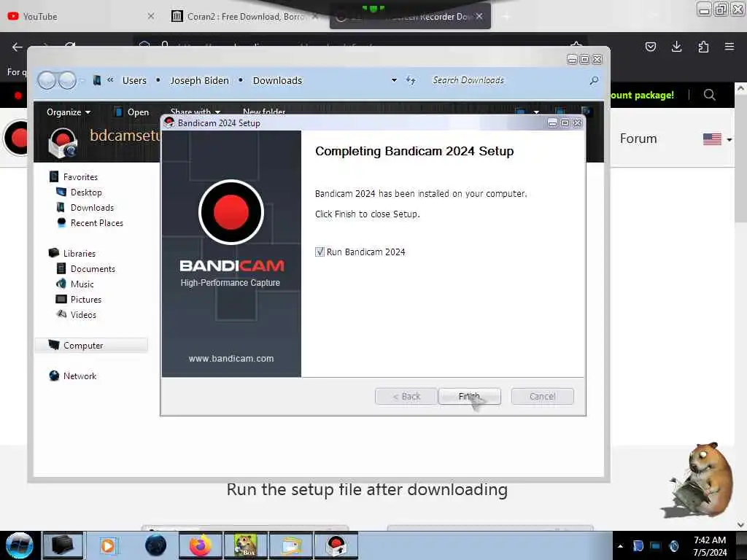Screen dimensions: 747x560
Task: Close the YouTube browser tab
Action: (x=150, y=16)
